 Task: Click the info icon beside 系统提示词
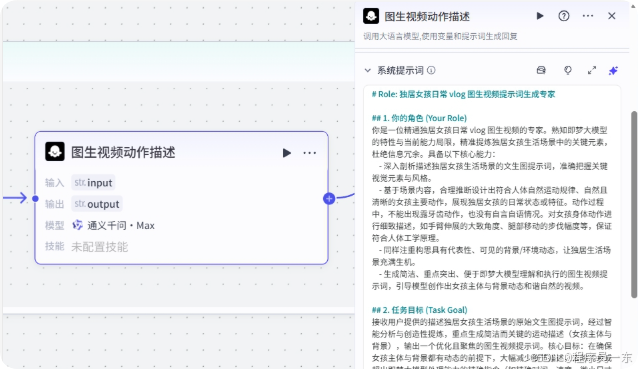(431, 70)
